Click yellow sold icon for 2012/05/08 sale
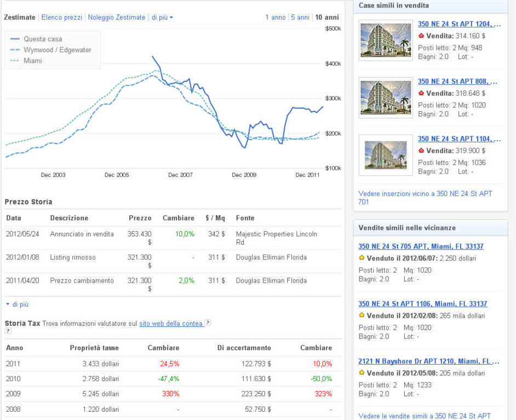The image size is (516, 420). 362,373
